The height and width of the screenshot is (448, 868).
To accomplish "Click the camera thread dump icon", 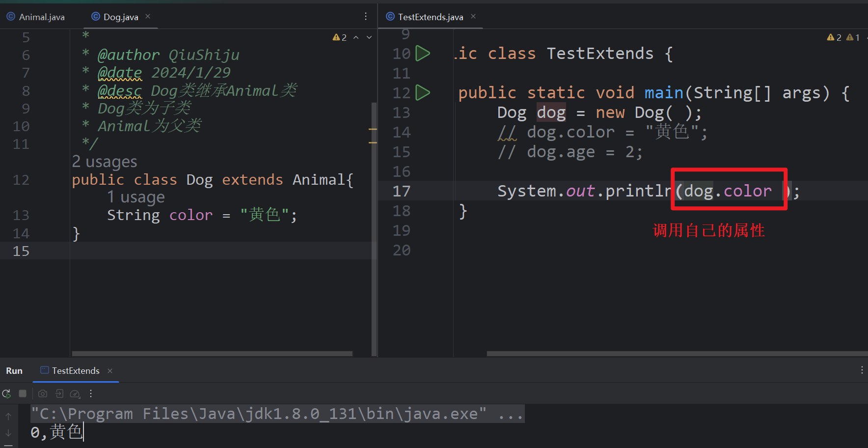I will [x=43, y=393].
